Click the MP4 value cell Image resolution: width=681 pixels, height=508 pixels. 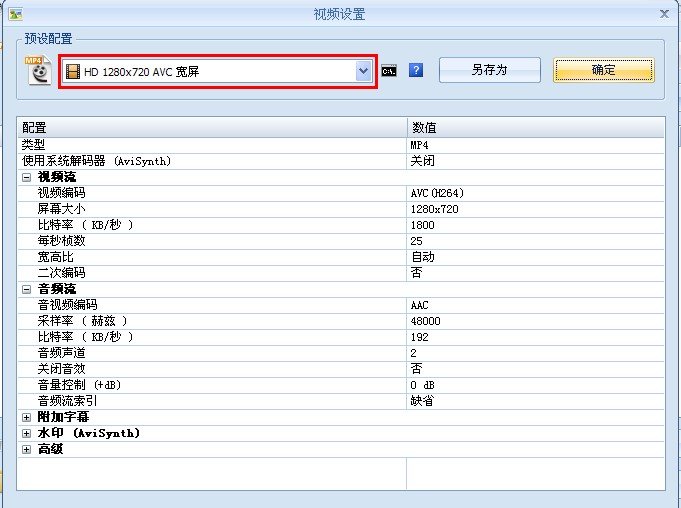point(536,145)
